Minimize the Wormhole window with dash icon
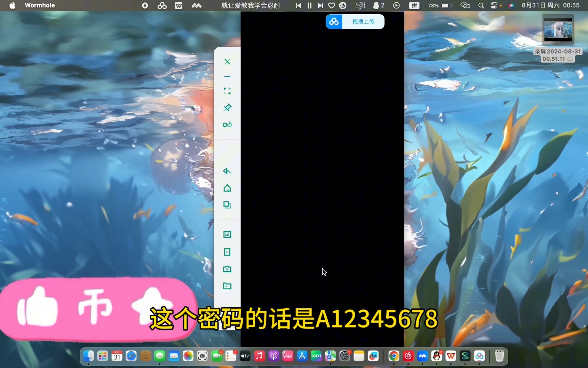Viewport: 588px width, 368px height. tap(227, 76)
